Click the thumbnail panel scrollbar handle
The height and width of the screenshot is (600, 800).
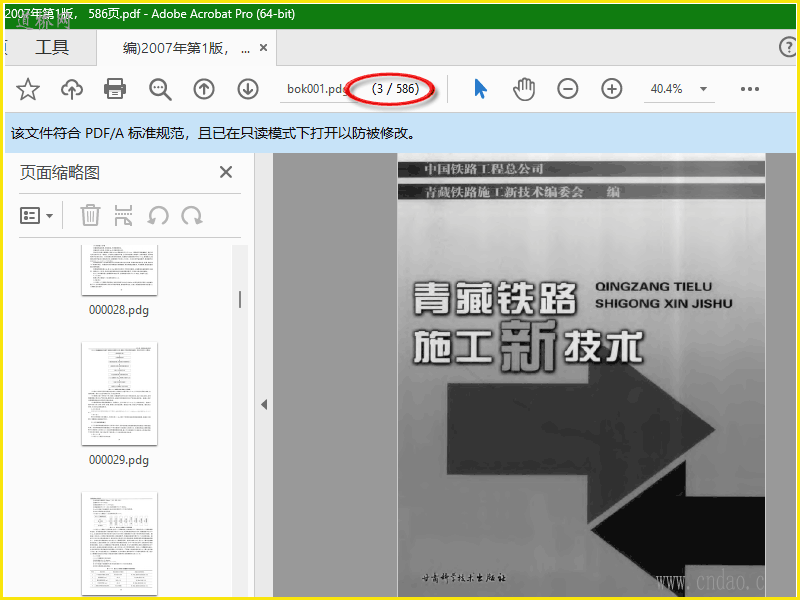pyautogui.click(x=240, y=299)
